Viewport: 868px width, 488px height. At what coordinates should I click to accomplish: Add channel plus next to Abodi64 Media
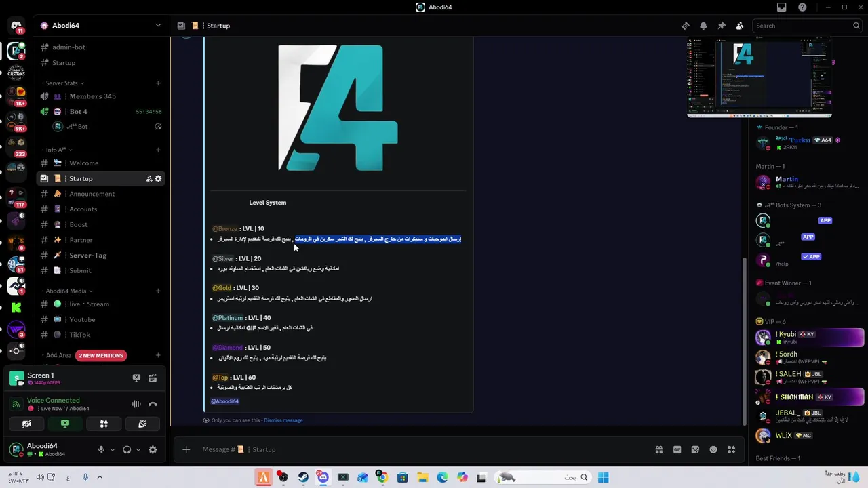(158, 291)
